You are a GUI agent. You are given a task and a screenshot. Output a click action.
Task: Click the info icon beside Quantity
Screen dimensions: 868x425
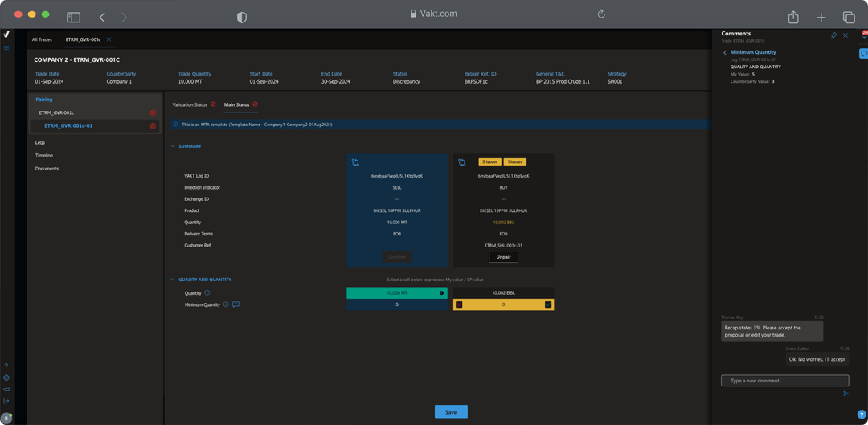(207, 293)
